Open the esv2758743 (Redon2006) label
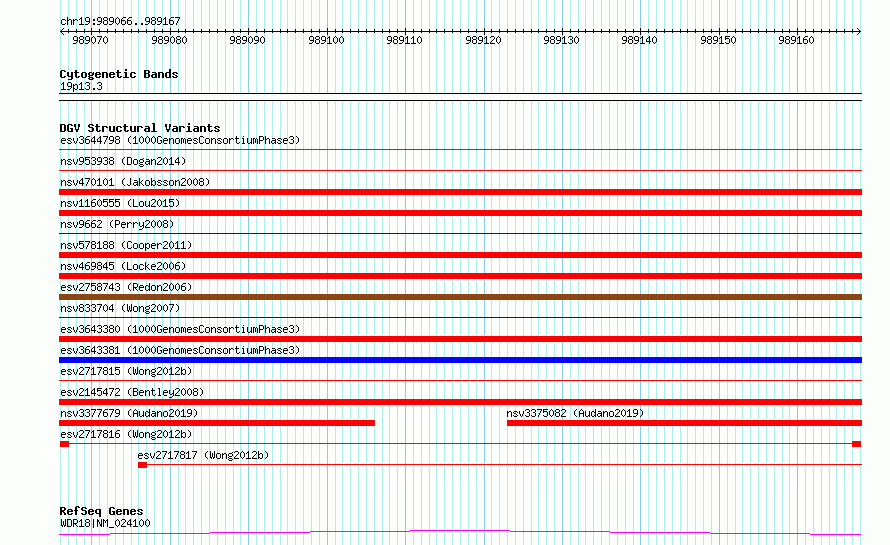The height and width of the screenshot is (545, 890). (126, 287)
